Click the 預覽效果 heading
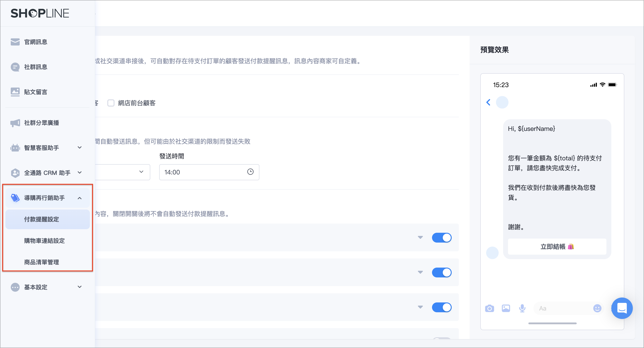 (x=494, y=50)
